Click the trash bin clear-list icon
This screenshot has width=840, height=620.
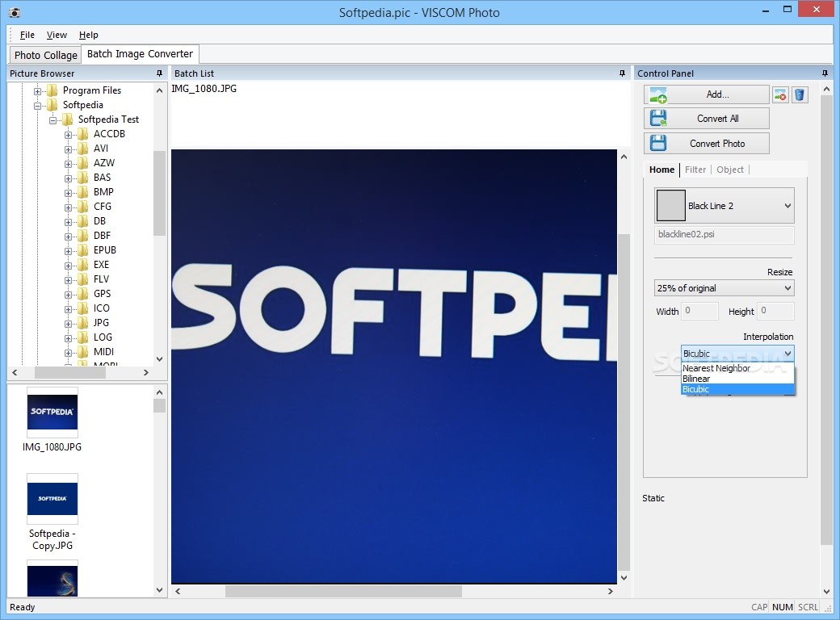799,95
